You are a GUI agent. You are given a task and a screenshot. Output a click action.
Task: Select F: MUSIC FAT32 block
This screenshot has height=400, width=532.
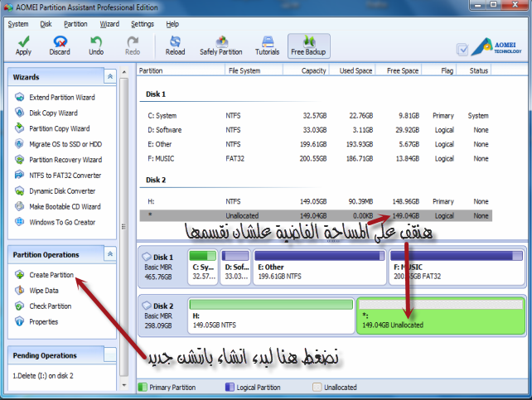point(457,267)
